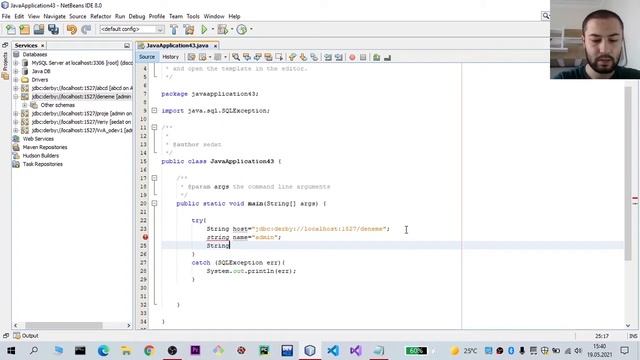
Task: Click the editor vertical scrollbar thumb
Action: [x=628, y=173]
